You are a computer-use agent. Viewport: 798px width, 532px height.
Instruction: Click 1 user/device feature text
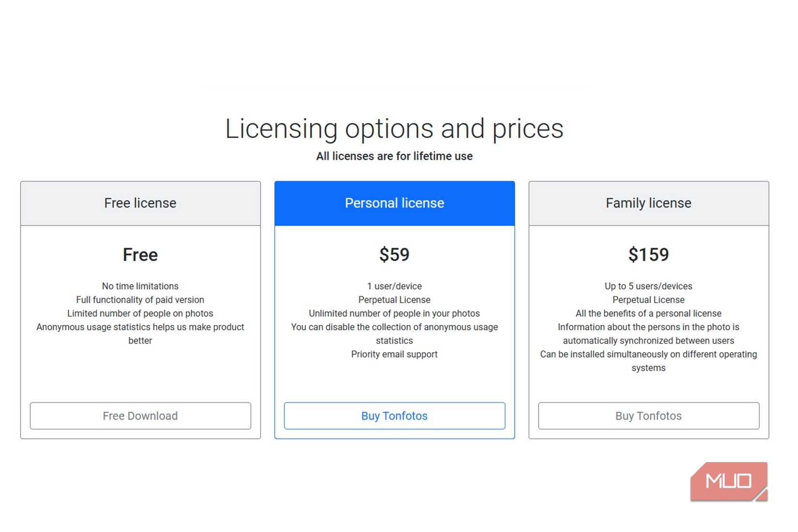coord(394,286)
